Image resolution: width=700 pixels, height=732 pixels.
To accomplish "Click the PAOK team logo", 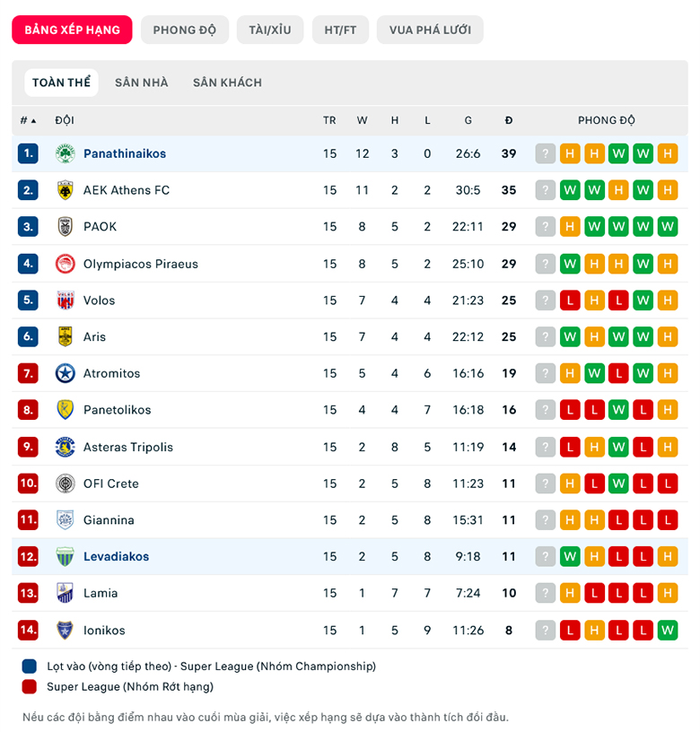I will coord(65,227).
